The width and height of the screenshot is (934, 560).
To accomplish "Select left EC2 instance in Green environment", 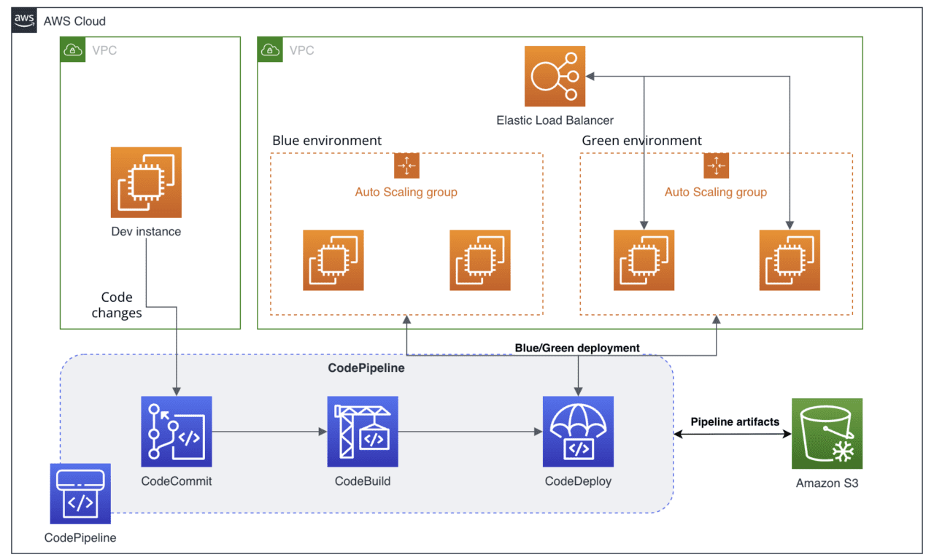I will coord(644,260).
